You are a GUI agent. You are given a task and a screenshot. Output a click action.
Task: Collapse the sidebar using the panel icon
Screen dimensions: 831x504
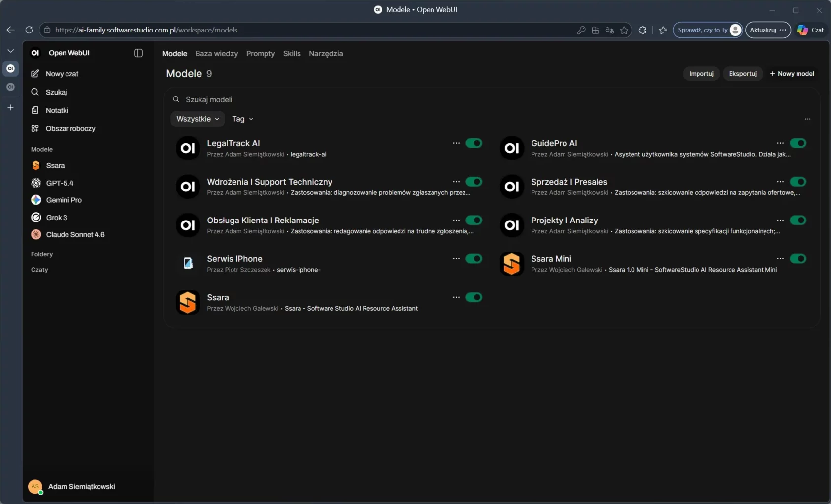(x=138, y=53)
